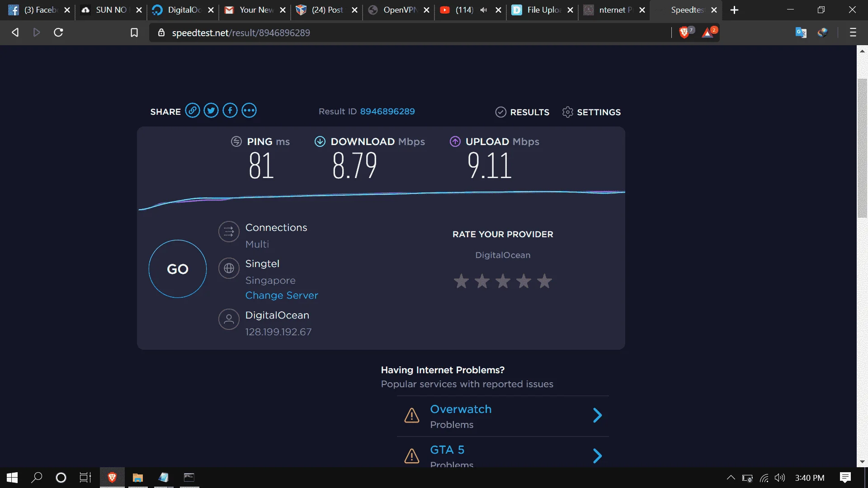Screen dimensions: 868x488
Task: Open result ID 8946896289 link
Action: coord(387,112)
